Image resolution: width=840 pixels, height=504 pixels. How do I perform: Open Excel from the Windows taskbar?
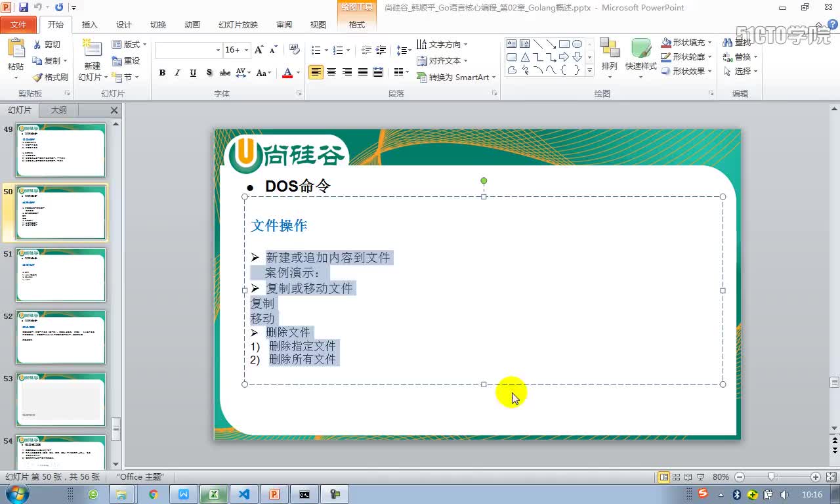pyautogui.click(x=214, y=494)
